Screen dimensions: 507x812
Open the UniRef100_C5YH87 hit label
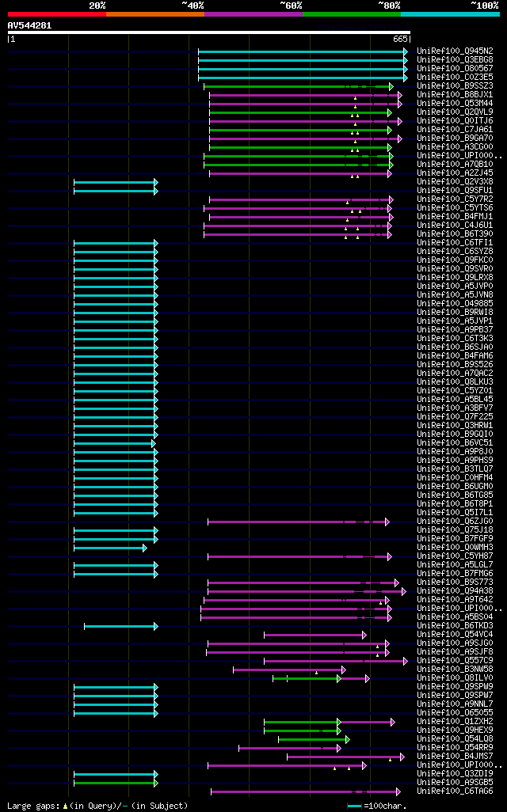tap(456, 556)
